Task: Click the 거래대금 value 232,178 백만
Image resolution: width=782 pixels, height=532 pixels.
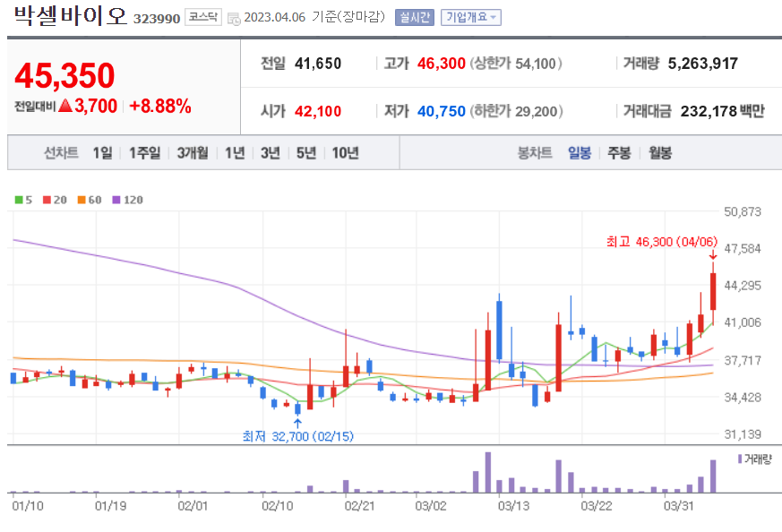Action: pyautogui.click(x=722, y=111)
